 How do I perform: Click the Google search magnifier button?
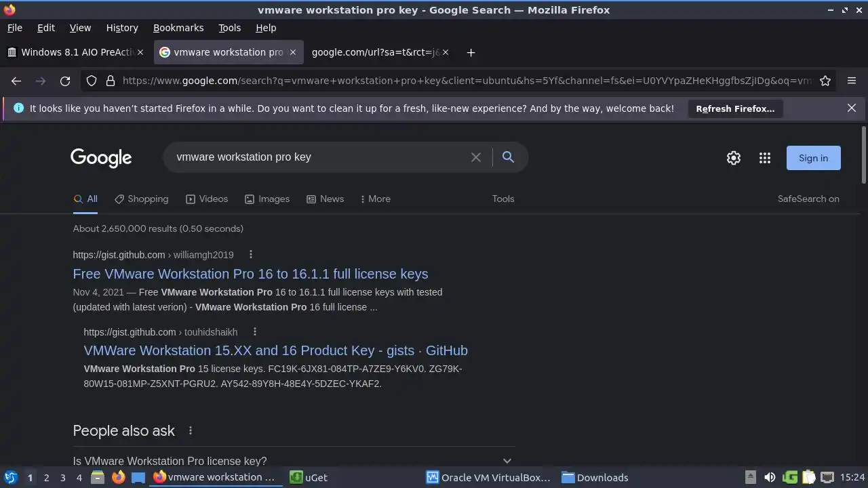[508, 157]
